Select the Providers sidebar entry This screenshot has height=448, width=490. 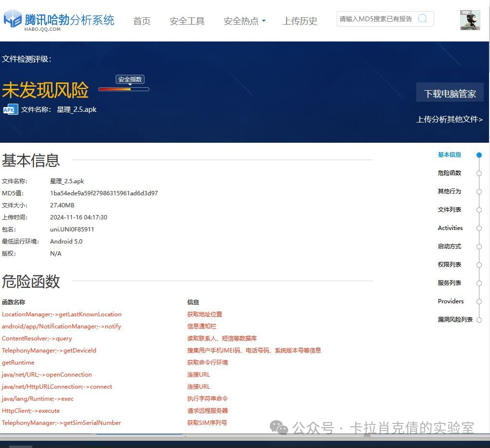450,301
